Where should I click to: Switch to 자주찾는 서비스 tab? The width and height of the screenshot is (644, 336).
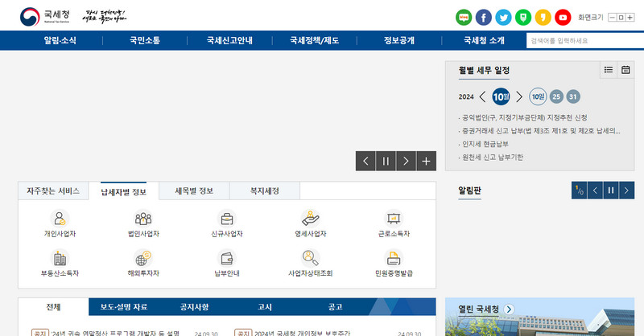tap(53, 191)
